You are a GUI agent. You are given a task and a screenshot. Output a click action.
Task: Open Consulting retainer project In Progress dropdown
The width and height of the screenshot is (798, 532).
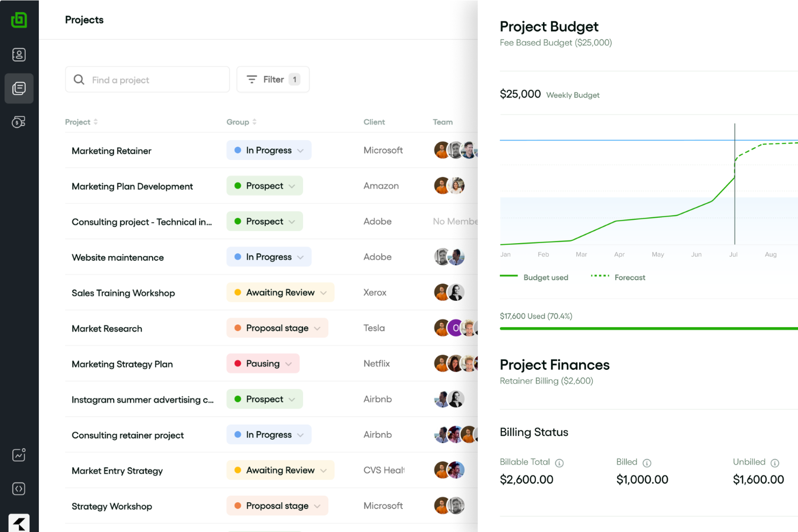click(x=269, y=435)
